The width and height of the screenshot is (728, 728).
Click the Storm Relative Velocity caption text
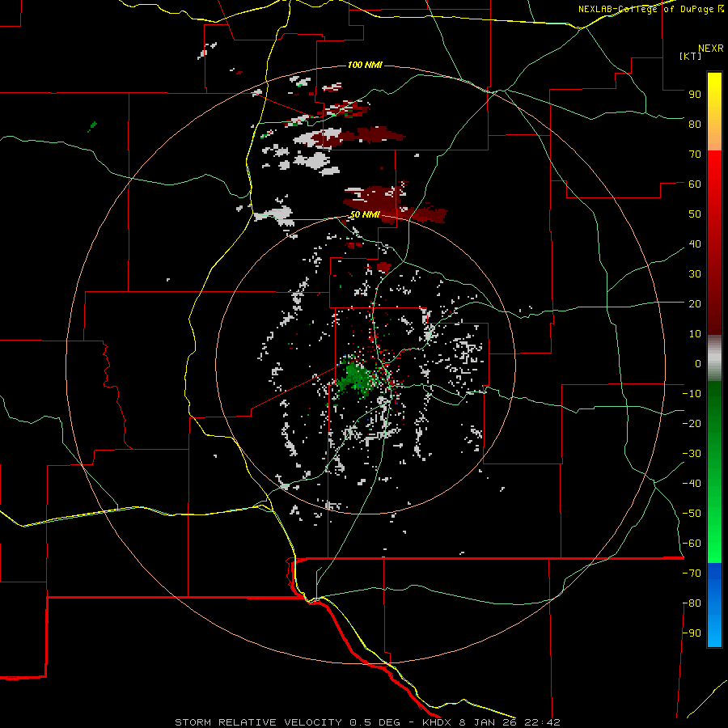(367, 722)
